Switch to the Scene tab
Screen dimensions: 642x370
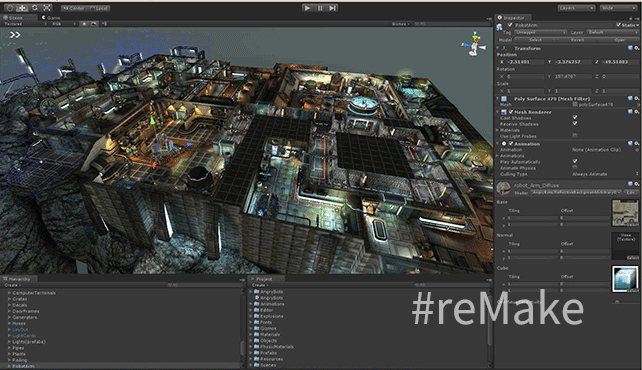pos(19,18)
